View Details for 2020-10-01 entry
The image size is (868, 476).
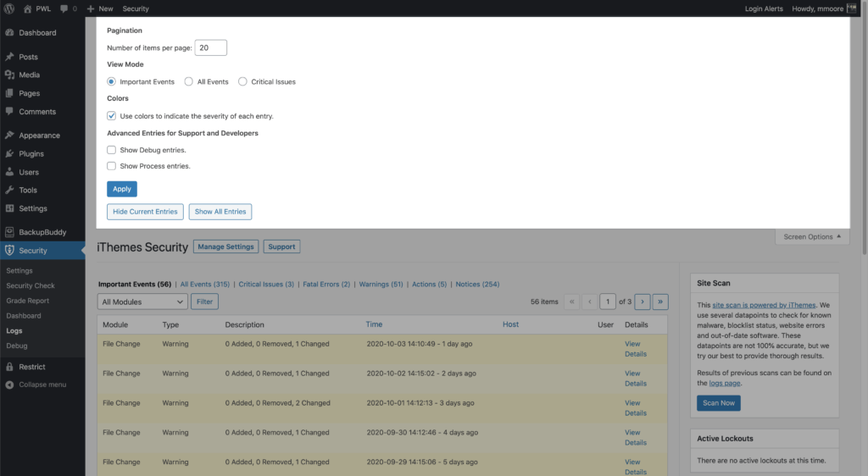(x=636, y=408)
